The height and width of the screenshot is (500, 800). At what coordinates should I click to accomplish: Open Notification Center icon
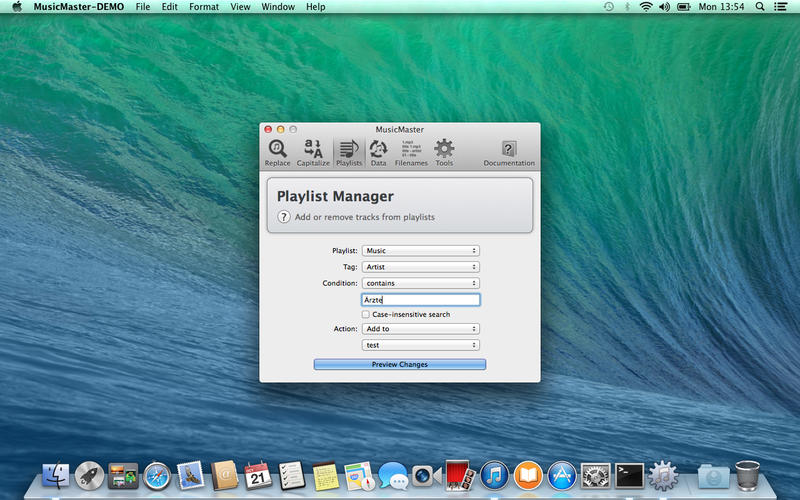(780, 7)
